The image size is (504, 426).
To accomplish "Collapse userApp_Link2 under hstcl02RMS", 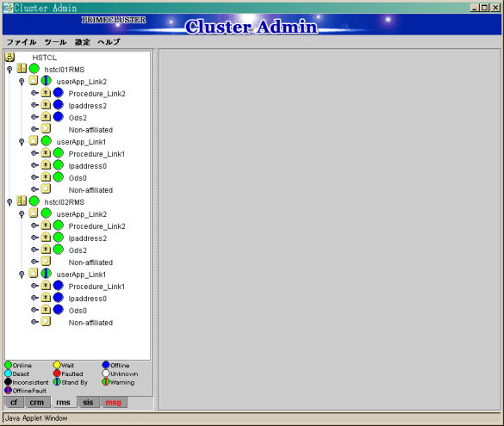I will (x=22, y=213).
